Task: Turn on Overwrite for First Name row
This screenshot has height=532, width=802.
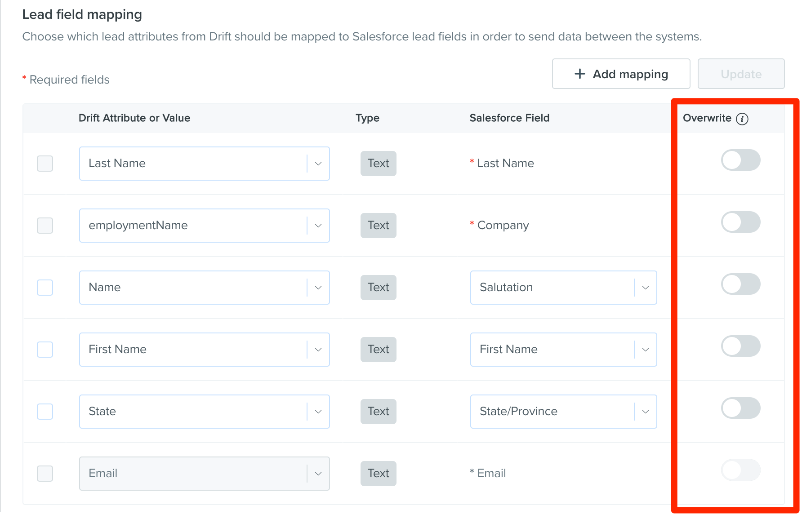Action: 741,346
